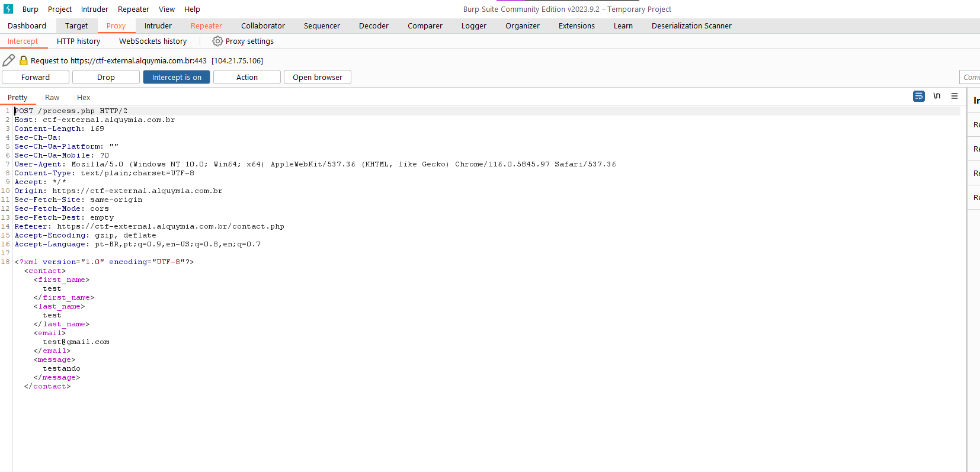Viewport: 980px width, 472px height.
Task: Click the opening contact XML tag
Action: 45,271
